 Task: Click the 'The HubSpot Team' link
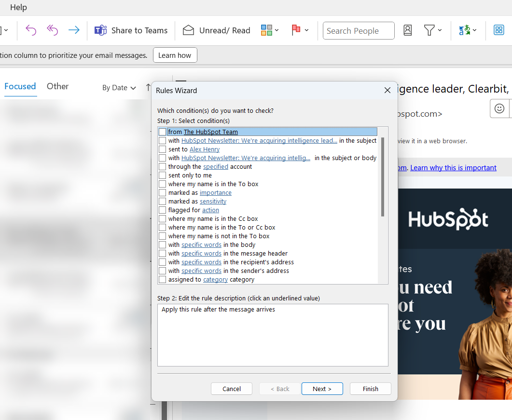210,132
